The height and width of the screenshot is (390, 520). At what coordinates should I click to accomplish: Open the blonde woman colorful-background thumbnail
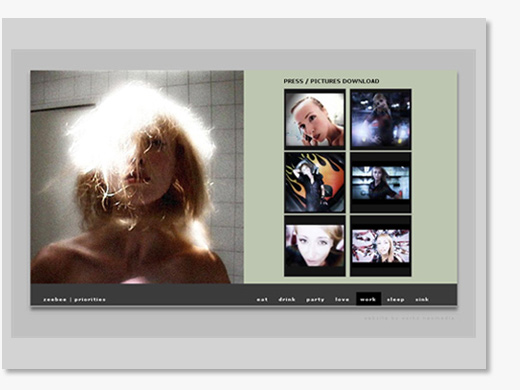(x=381, y=246)
